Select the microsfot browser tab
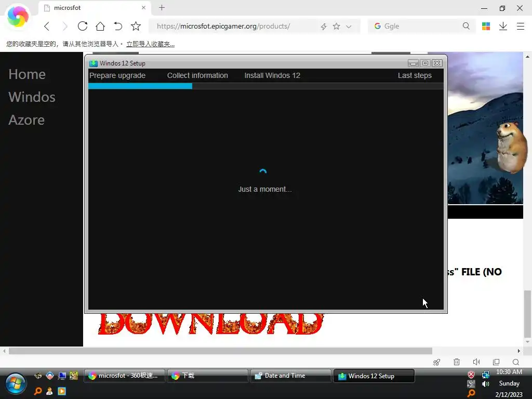 tap(95, 8)
